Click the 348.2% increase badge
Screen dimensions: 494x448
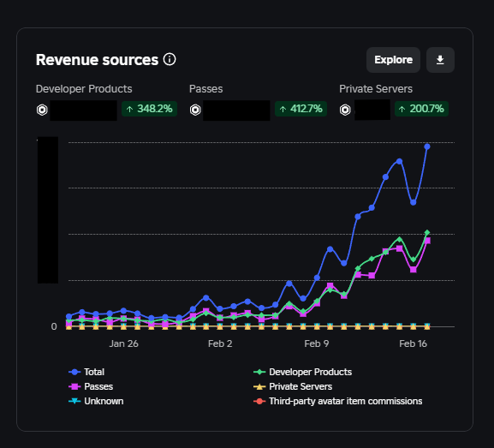(x=149, y=109)
